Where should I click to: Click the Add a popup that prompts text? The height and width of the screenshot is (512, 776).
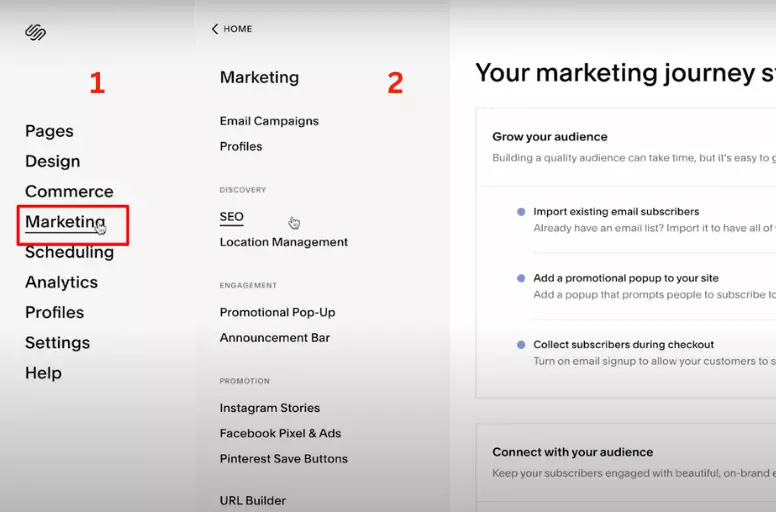click(x=654, y=295)
